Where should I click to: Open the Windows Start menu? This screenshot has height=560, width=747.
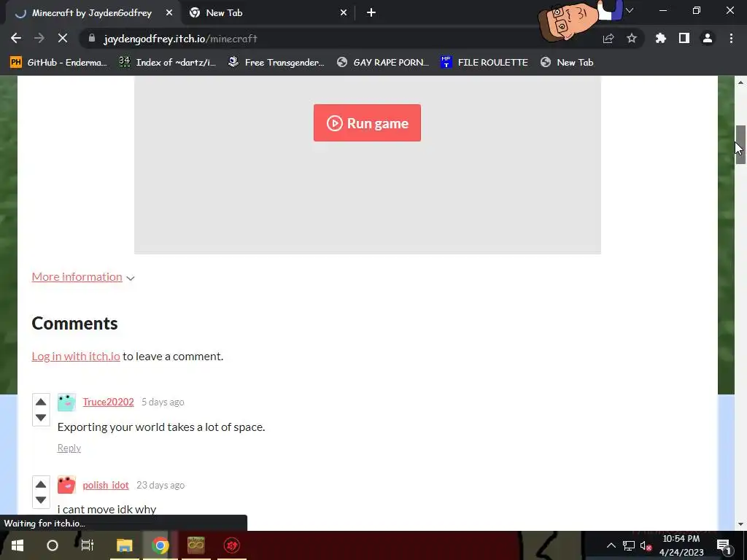pos(18,545)
